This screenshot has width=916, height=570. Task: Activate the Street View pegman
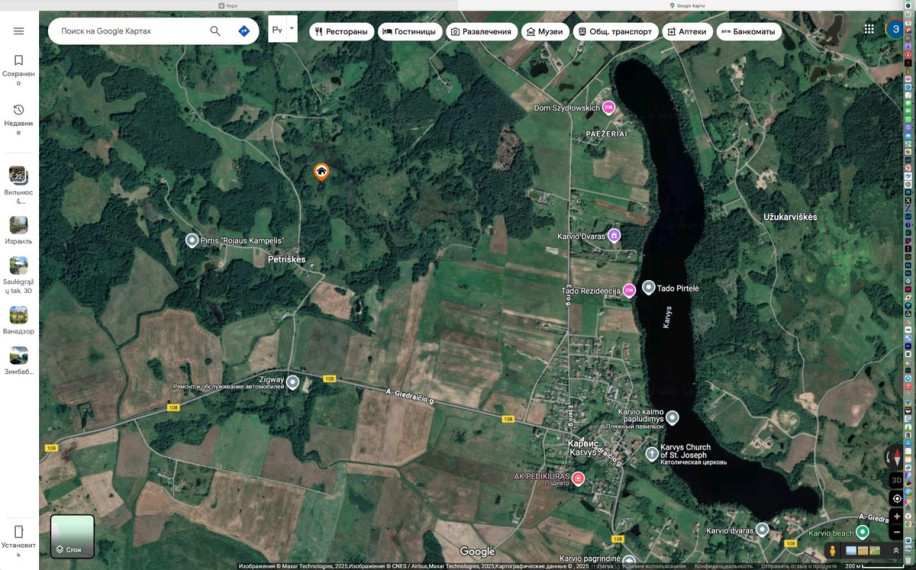(832, 550)
